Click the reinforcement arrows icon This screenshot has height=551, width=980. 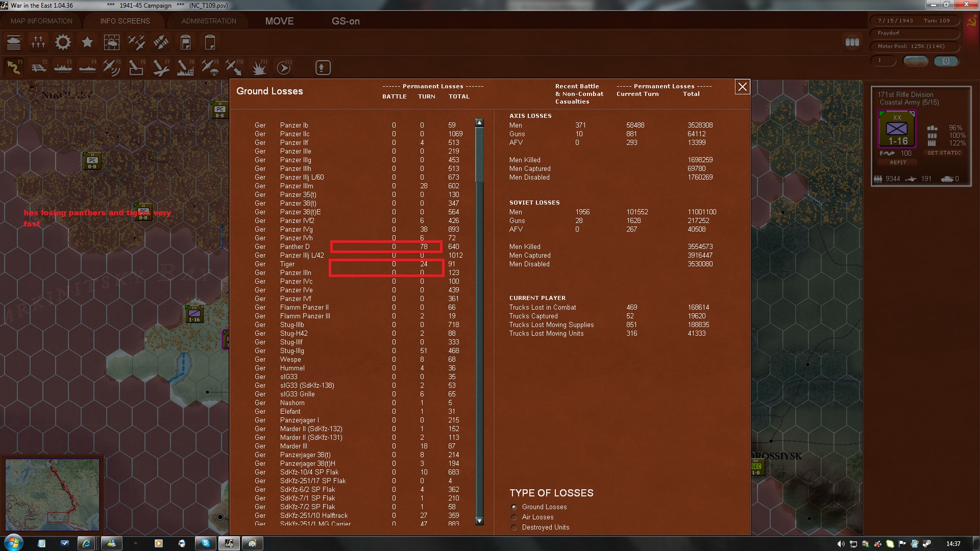[x=161, y=42]
